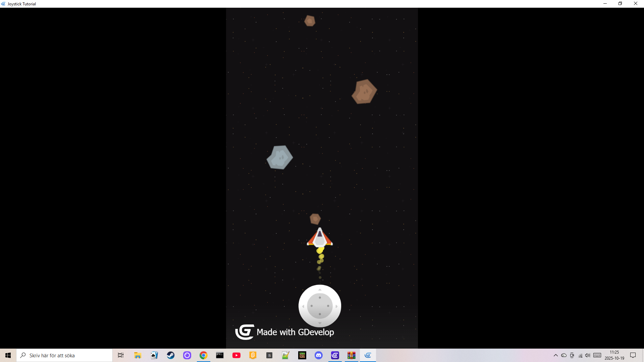Image resolution: width=644 pixels, height=362 pixels.
Task: Click the GDevelop logo watermark
Action: point(245,332)
